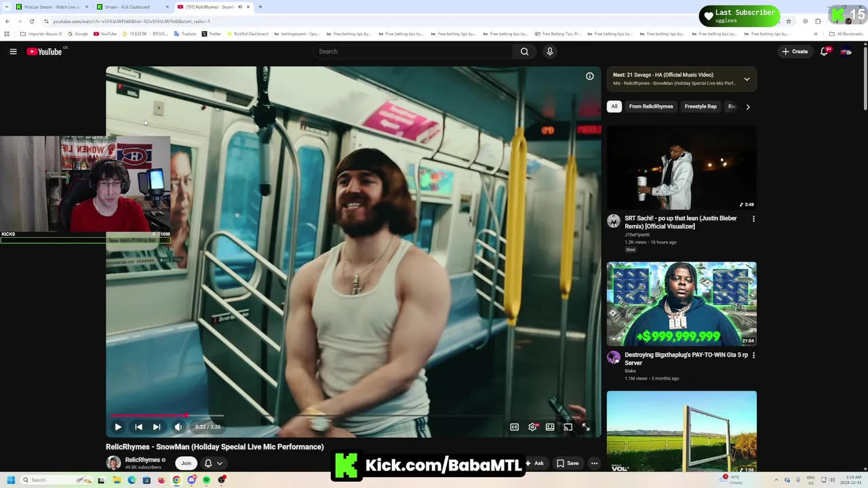Expand notification options chevron beside bell

(x=220, y=464)
